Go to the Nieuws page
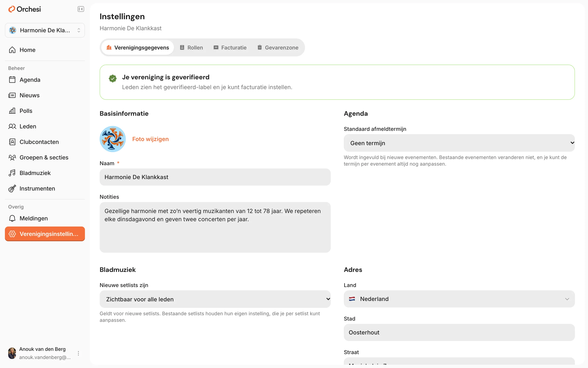This screenshot has height=368, width=588. click(x=45, y=95)
